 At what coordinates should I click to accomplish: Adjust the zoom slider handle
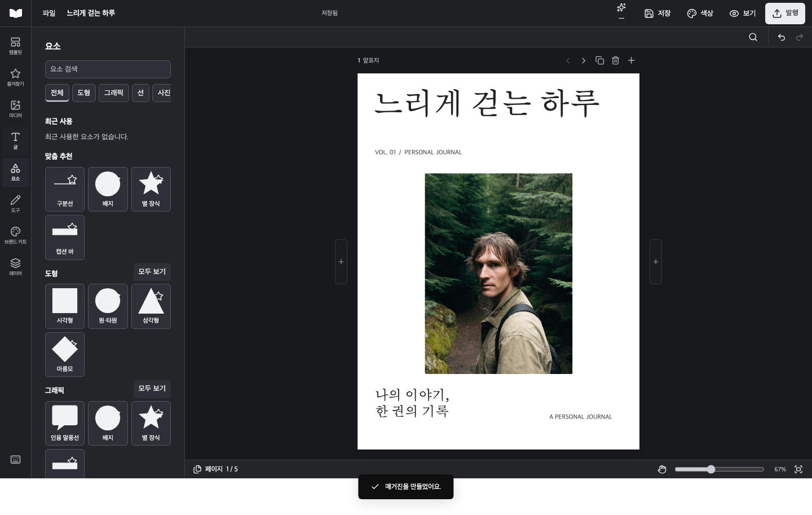coord(711,469)
